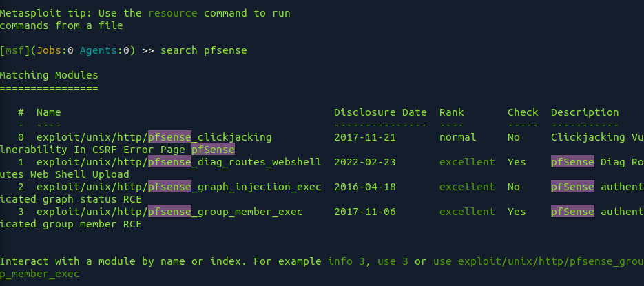Click 'use 3' example command
Viewport: 644px width, 286px height.
click(x=393, y=261)
